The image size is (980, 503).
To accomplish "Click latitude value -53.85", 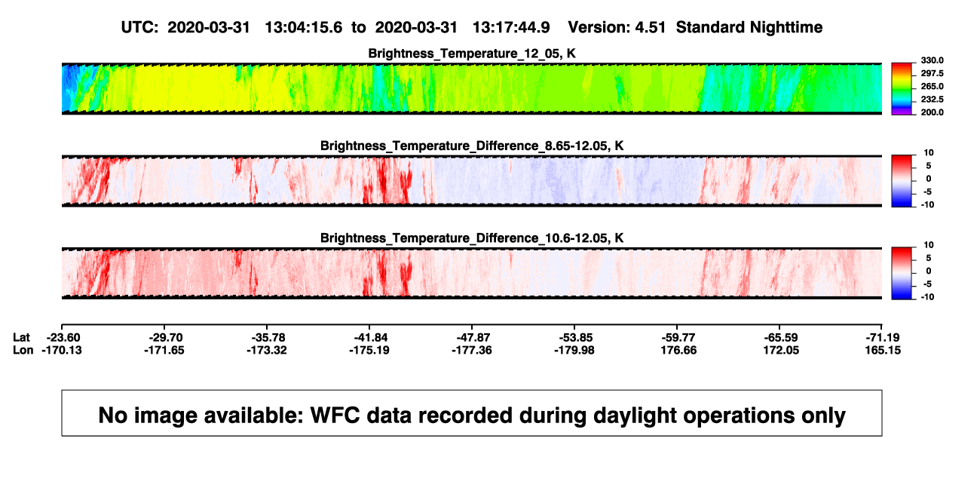I will [x=576, y=337].
